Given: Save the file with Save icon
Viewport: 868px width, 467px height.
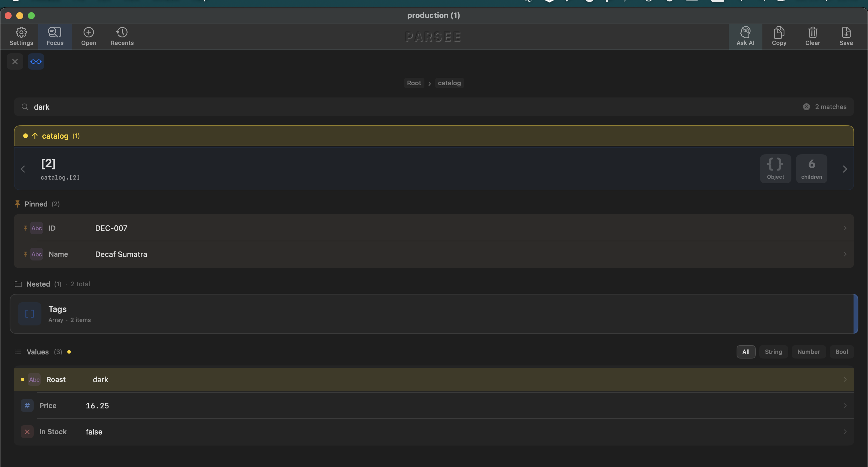Looking at the screenshot, I should (846, 37).
